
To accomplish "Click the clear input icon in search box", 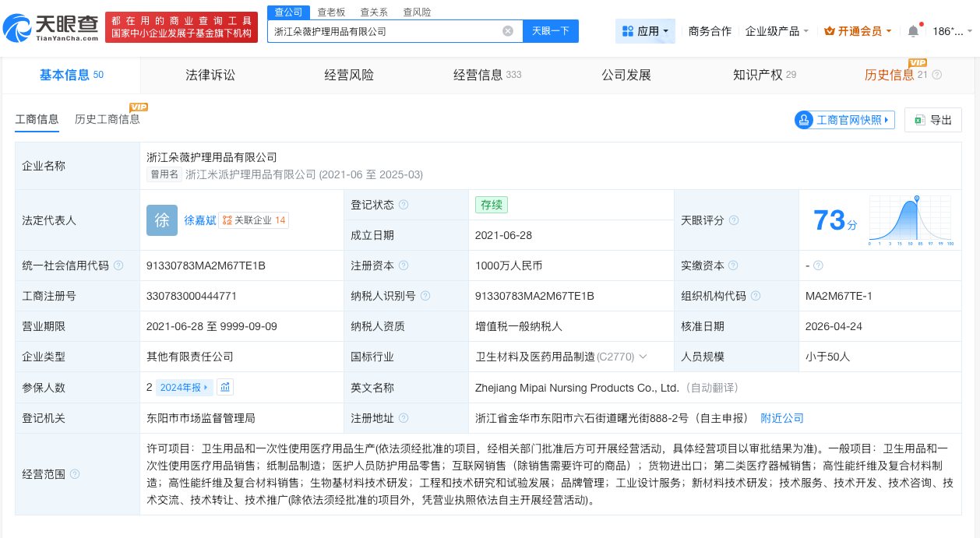I will [508, 30].
